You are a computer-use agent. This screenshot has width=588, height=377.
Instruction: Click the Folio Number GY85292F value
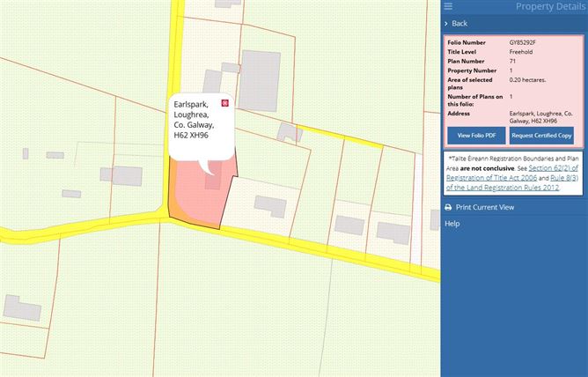522,43
